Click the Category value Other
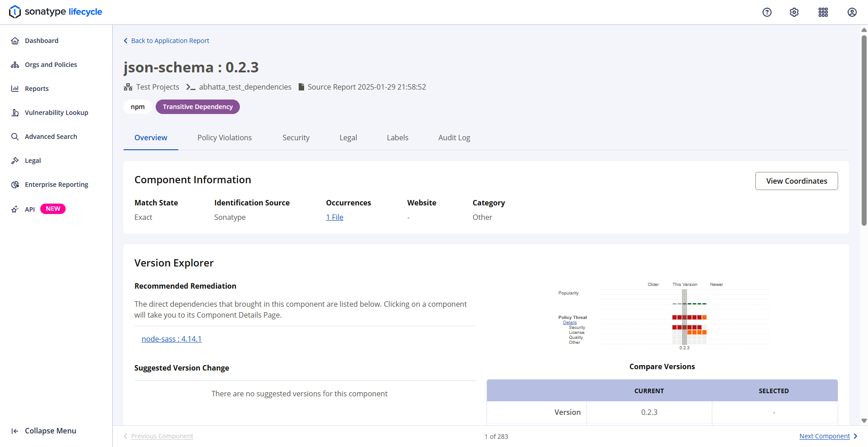The height and width of the screenshot is (447, 868). (x=482, y=217)
